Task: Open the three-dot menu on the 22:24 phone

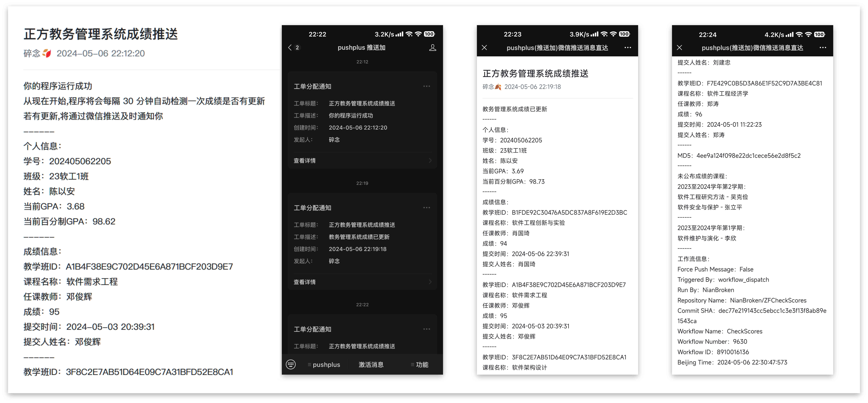Action: click(823, 48)
